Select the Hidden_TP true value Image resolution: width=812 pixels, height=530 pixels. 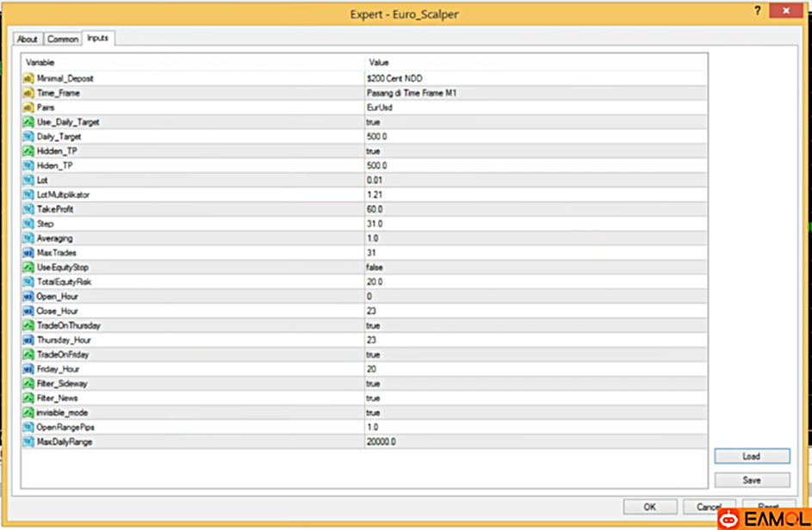click(374, 151)
